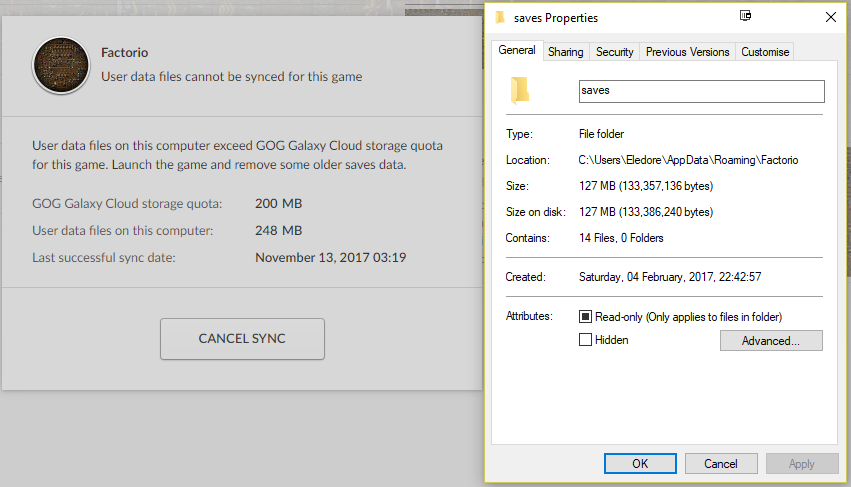Switch to the Previous Versions tab
This screenshot has height=487, width=851.
(x=687, y=52)
